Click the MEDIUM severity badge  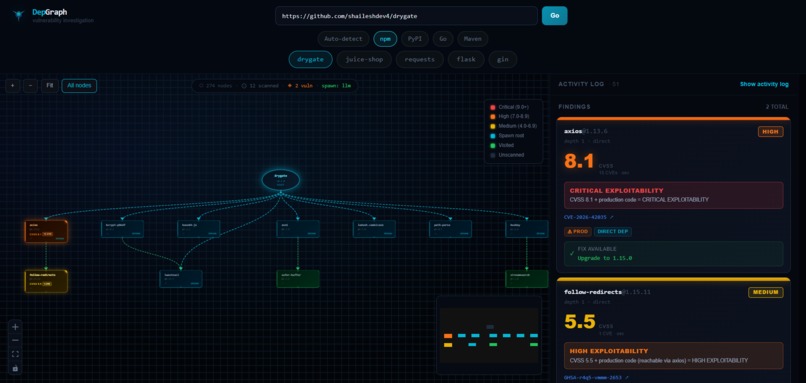[x=766, y=293]
